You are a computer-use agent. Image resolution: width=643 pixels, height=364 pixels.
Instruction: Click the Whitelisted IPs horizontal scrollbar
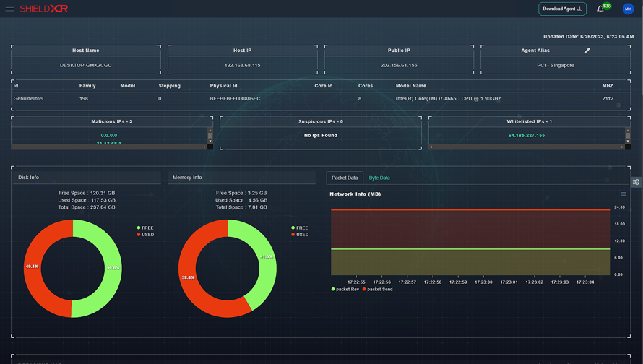(x=527, y=147)
